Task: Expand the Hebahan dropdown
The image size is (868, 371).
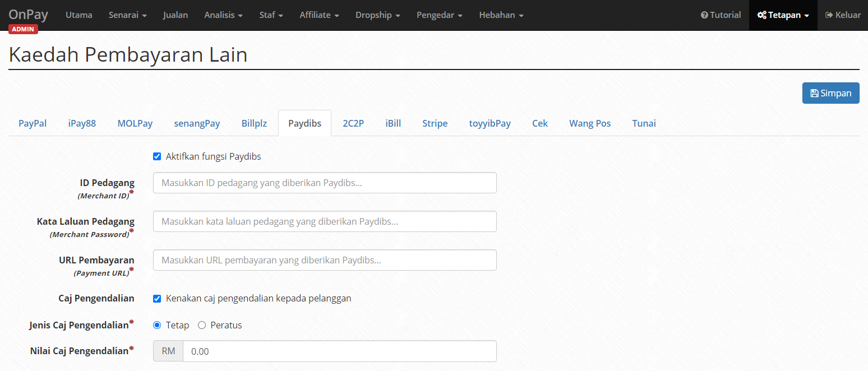Action: point(501,15)
